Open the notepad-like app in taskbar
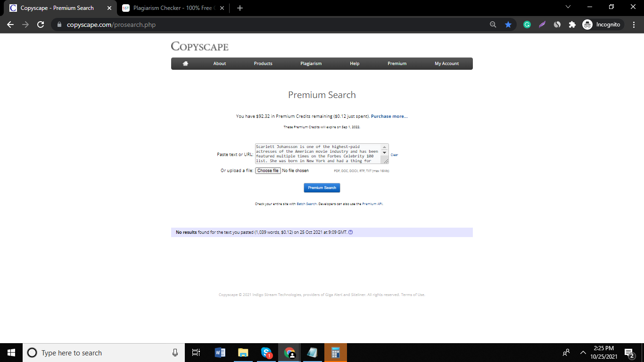 click(313, 353)
